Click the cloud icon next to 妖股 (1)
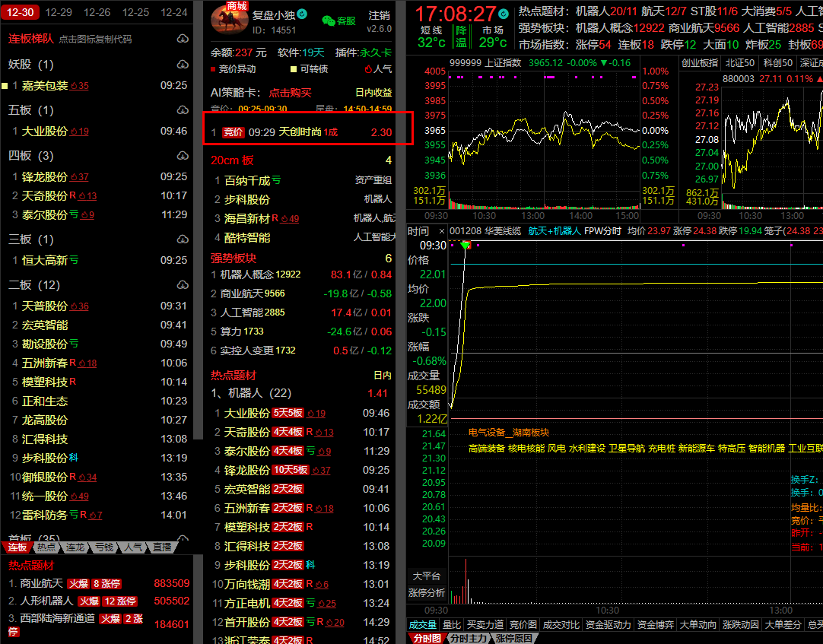 click(182, 65)
